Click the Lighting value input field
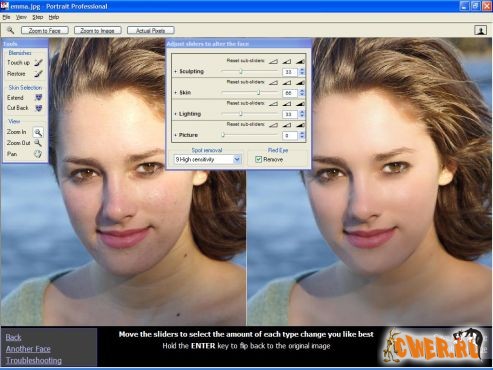The height and width of the screenshot is (370, 493). point(290,114)
